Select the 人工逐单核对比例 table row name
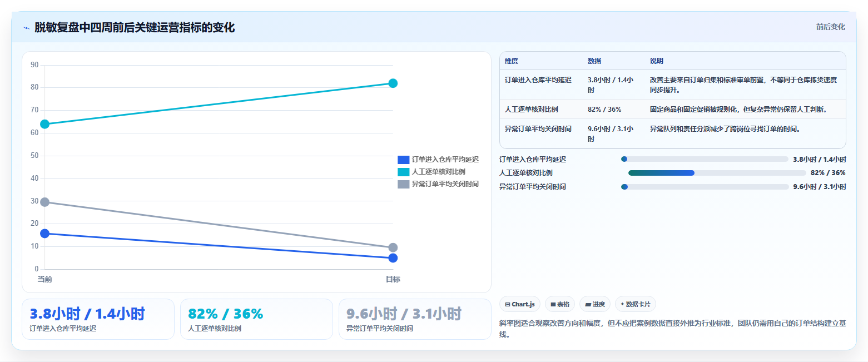This screenshot has width=868, height=362. [x=532, y=110]
